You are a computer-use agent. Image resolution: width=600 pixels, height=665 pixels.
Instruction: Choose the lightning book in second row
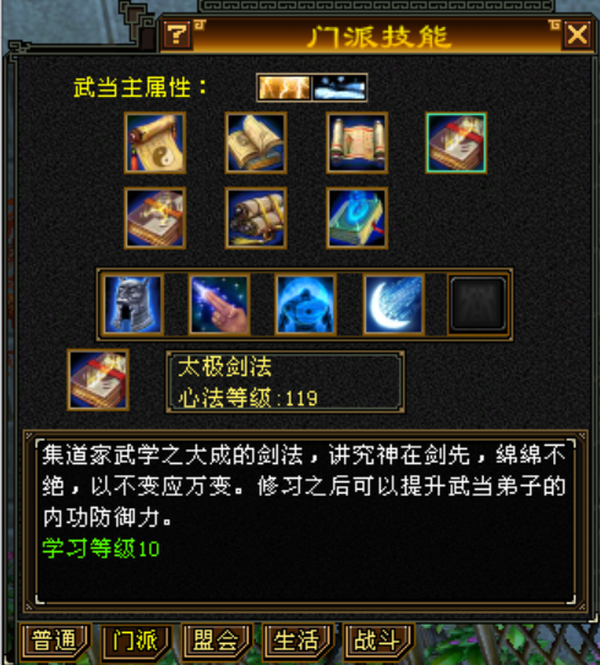coord(155,218)
